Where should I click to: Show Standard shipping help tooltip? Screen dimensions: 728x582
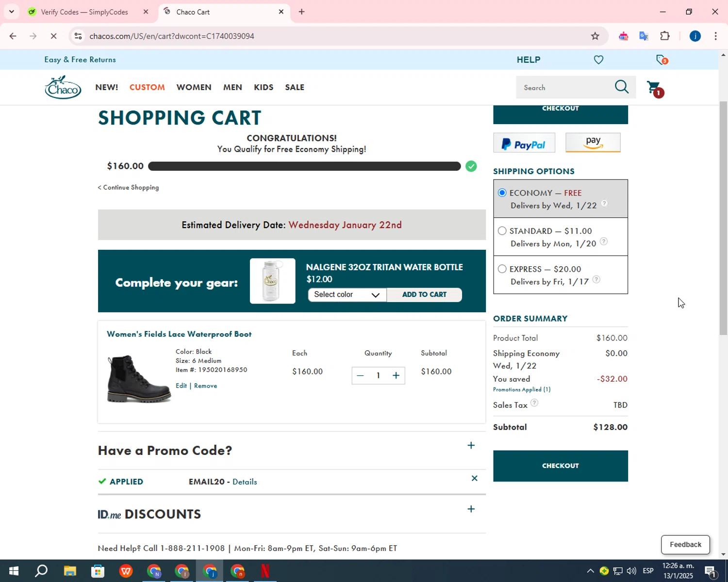pyautogui.click(x=604, y=241)
